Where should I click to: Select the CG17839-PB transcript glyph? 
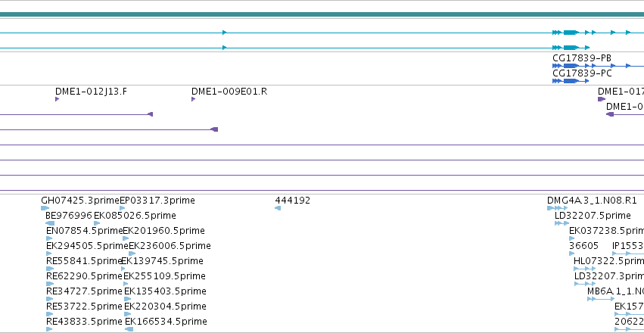coord(599,66)
